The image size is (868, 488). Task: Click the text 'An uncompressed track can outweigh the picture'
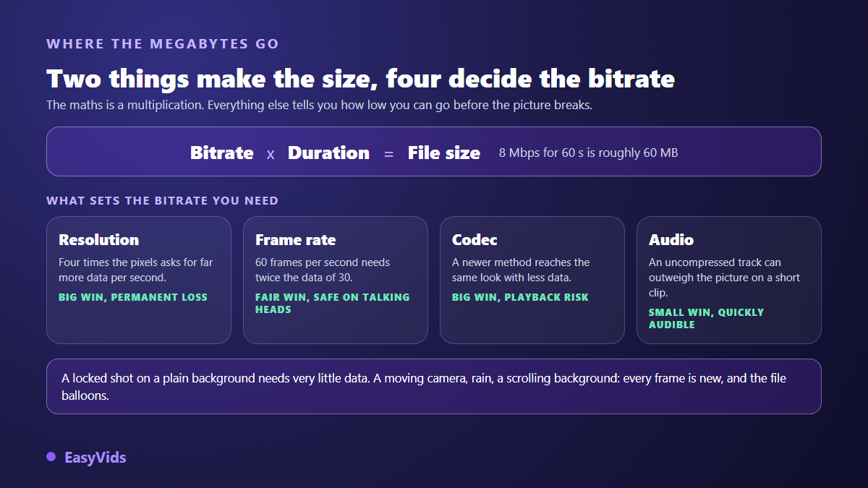(x=724, y=278)
